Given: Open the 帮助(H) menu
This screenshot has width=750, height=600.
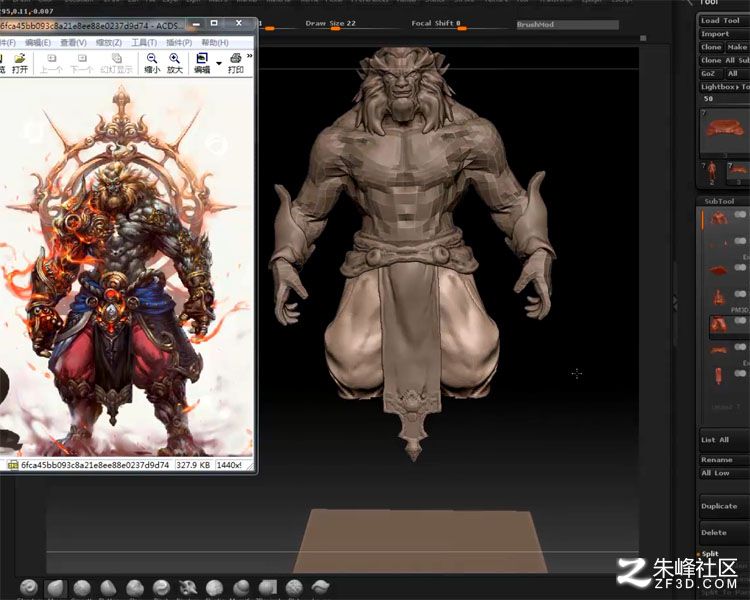Looking at the screenshot, I should coord(215,43).
